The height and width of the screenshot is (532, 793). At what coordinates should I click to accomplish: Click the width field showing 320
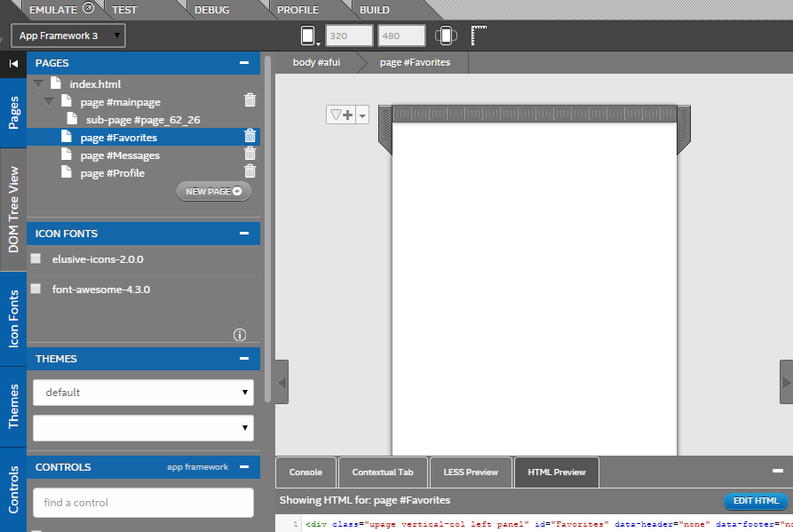349,36
